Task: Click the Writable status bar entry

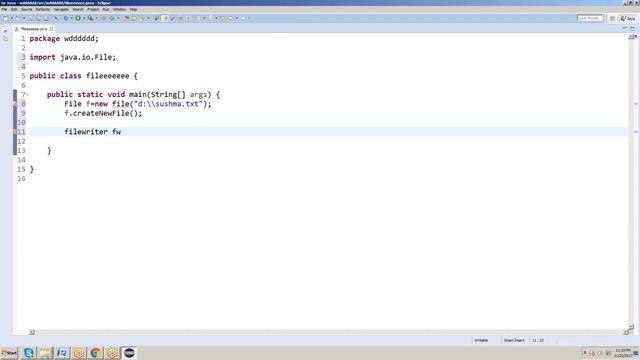Action: tap(481, 340)
